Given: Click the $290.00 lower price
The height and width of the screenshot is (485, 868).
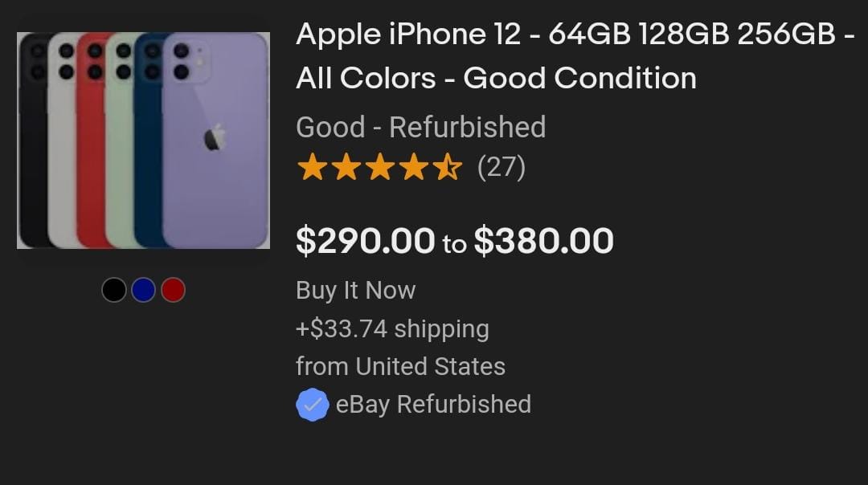Looking at the screenshot, I should point(365,241).
